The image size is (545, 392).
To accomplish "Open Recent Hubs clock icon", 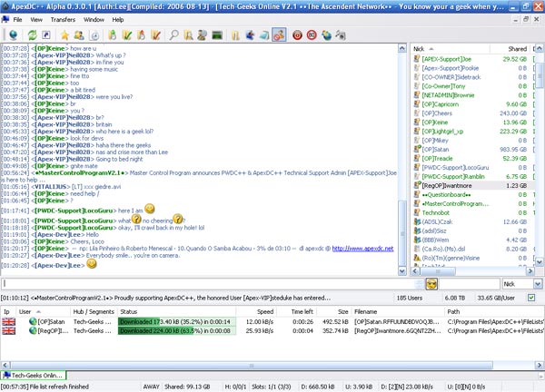I will click(x=94, y=35).
